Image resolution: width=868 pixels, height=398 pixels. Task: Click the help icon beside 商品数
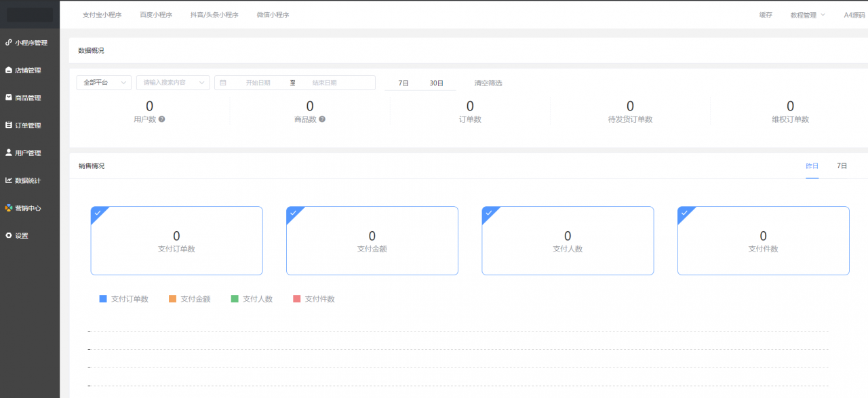322,119
